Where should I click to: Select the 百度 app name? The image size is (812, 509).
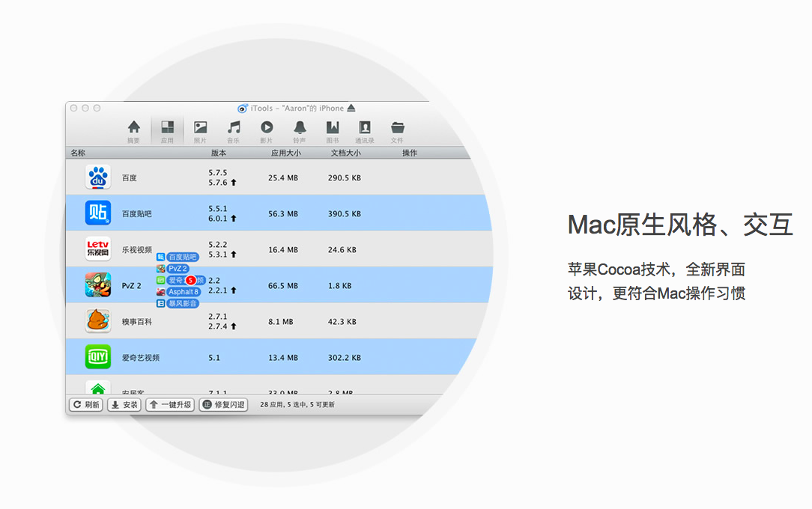pyautogui.click(x=130, y=177)
